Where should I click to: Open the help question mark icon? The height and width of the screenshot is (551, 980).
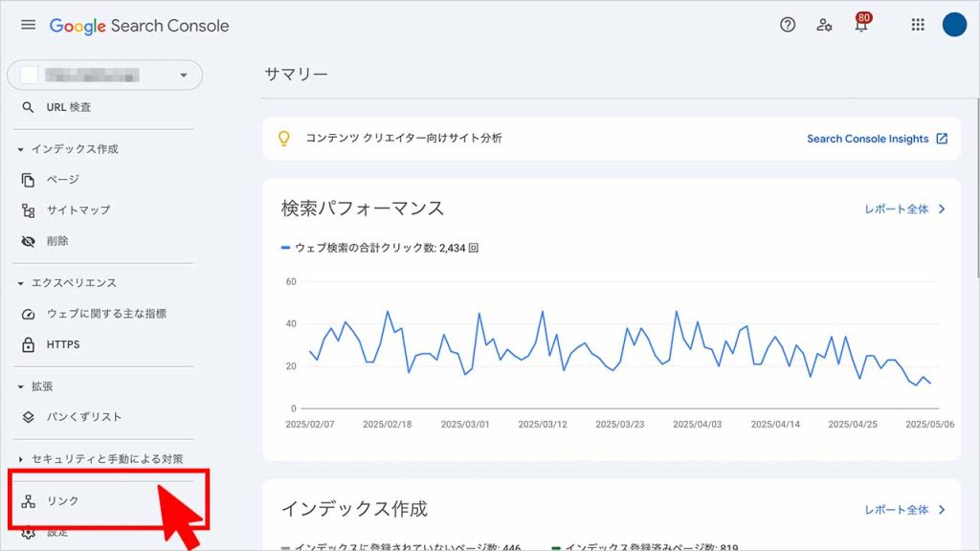click(x=788, y=25)
